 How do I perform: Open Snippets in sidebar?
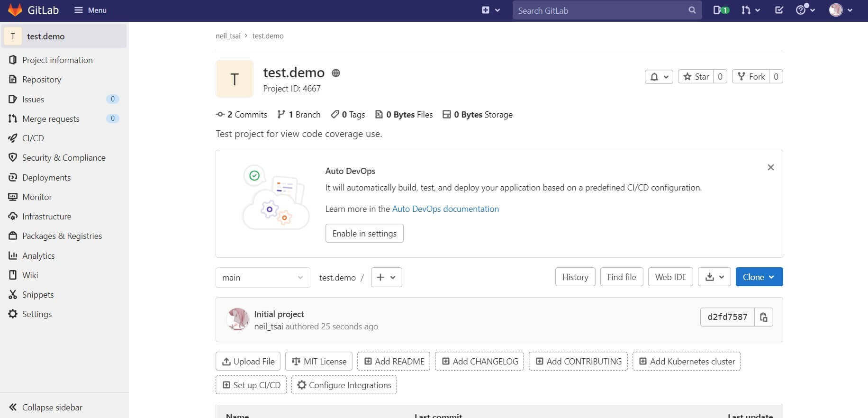tap(64, 294)
